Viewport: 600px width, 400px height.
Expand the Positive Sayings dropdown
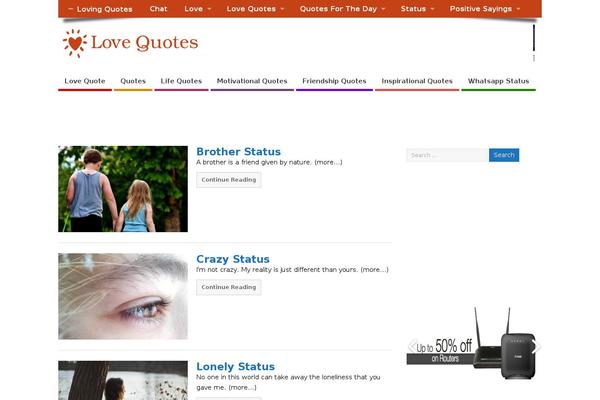[485, 9]
